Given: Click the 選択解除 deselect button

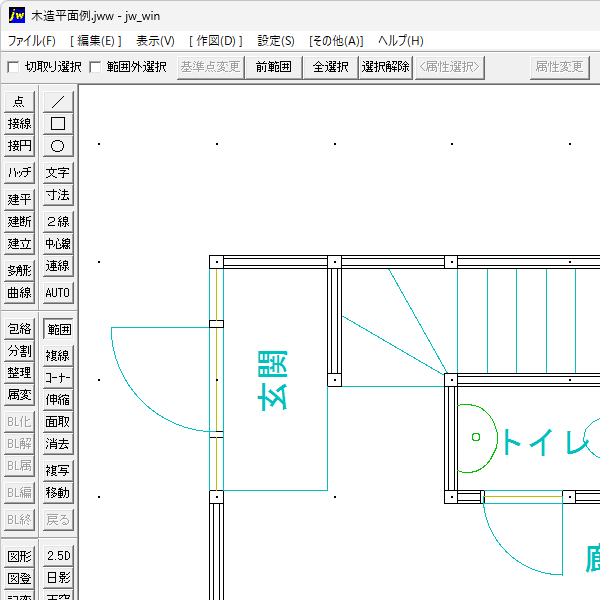Looking at the screenshot, I should pos(385,67).
